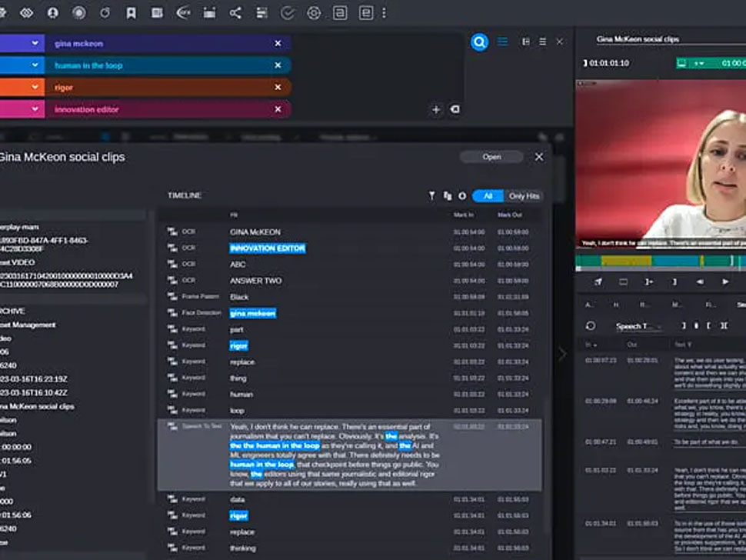Image resolution: width=746 pixels, height=560 pixels.
Task: Select the Only Hits toggle
Action: pos(524,195)
